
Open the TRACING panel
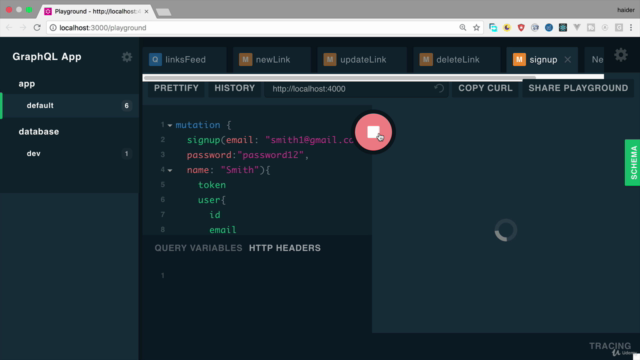[x=610, y=346]
